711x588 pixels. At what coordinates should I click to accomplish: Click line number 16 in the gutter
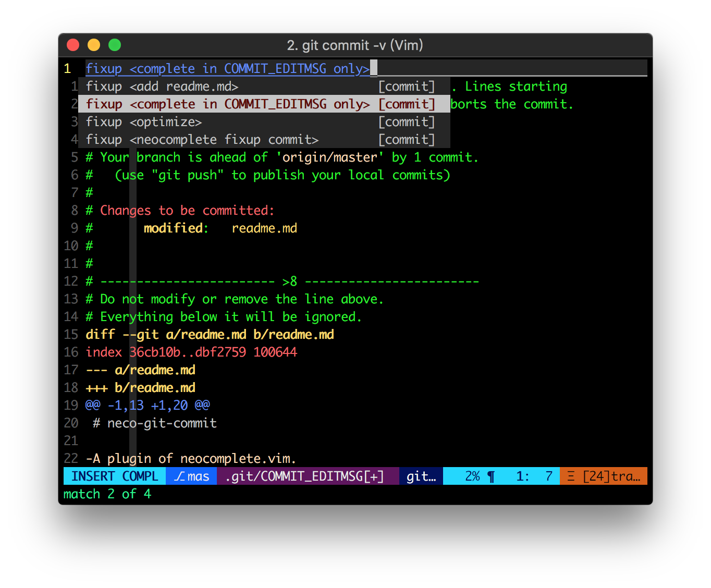(71, 352)
